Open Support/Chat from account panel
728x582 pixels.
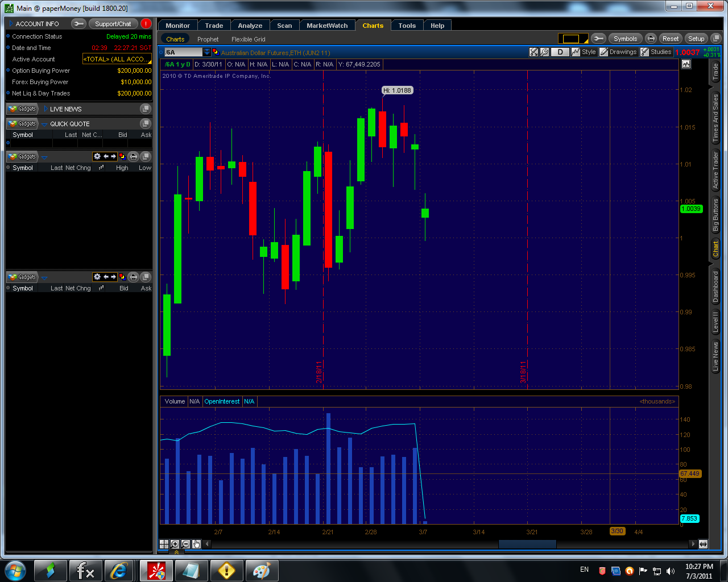[114, 23]
